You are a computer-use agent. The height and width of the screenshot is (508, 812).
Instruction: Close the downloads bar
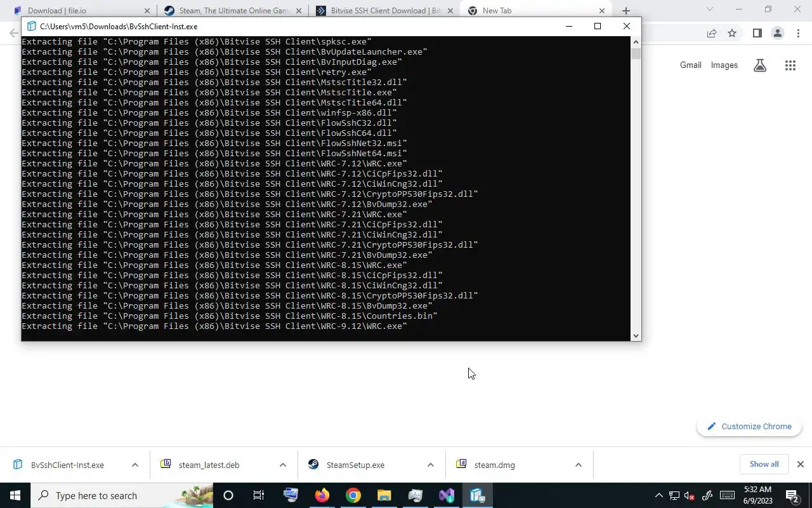pos(800,464)
